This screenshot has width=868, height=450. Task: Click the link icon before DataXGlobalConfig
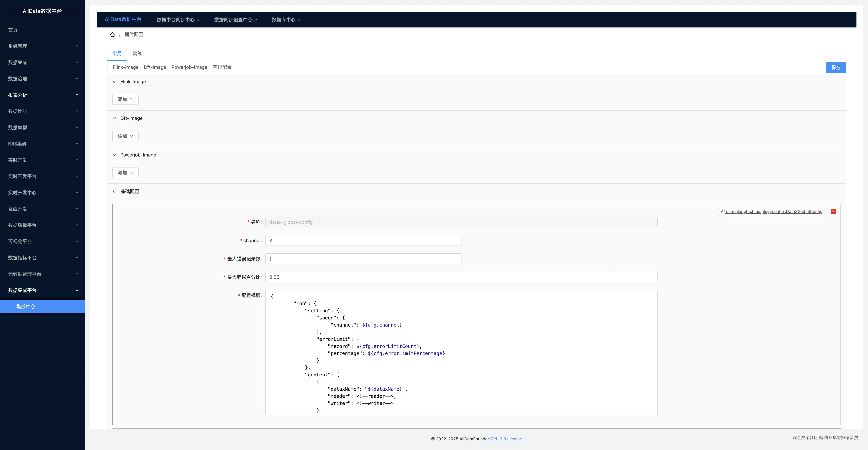[722, 212]
